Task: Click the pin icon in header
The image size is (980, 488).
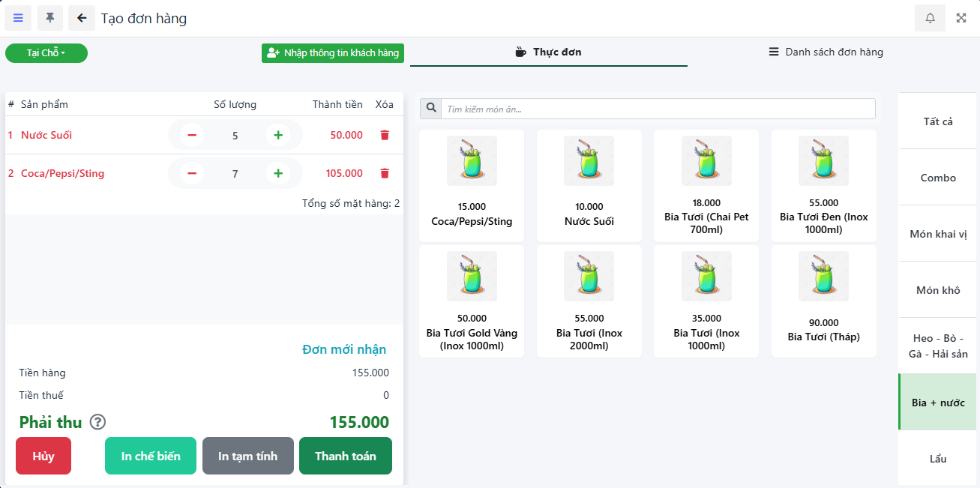Action: [x=50, y=18]
